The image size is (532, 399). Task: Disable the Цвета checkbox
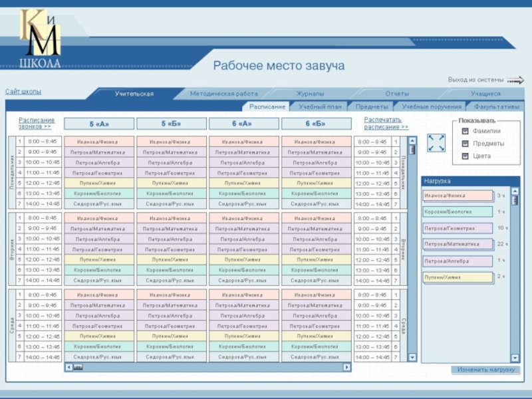[465, 156]
